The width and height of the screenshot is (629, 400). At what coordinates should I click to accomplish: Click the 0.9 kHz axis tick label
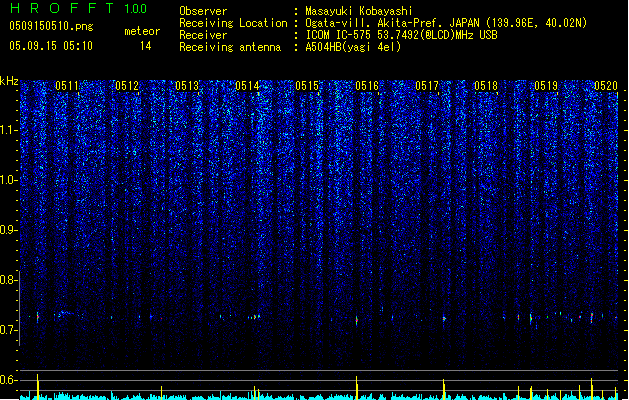point(9,230)
